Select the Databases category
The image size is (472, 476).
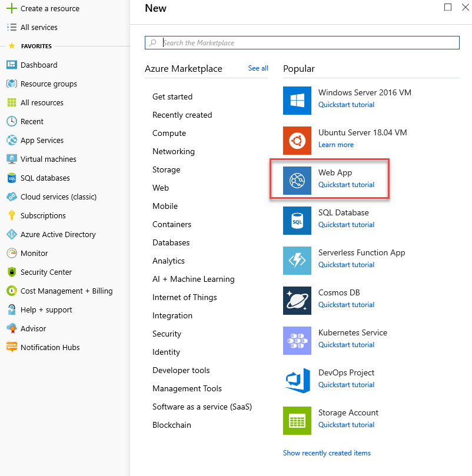pos(171,242)
